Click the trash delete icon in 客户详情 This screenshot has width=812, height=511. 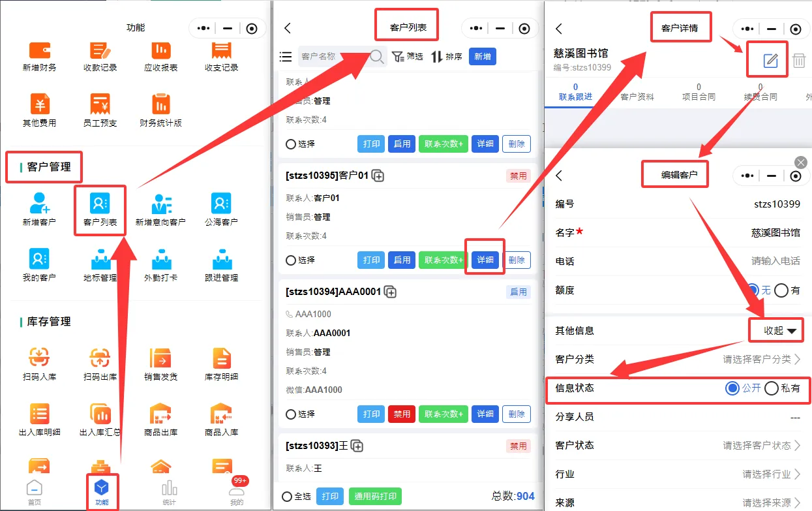799,61
